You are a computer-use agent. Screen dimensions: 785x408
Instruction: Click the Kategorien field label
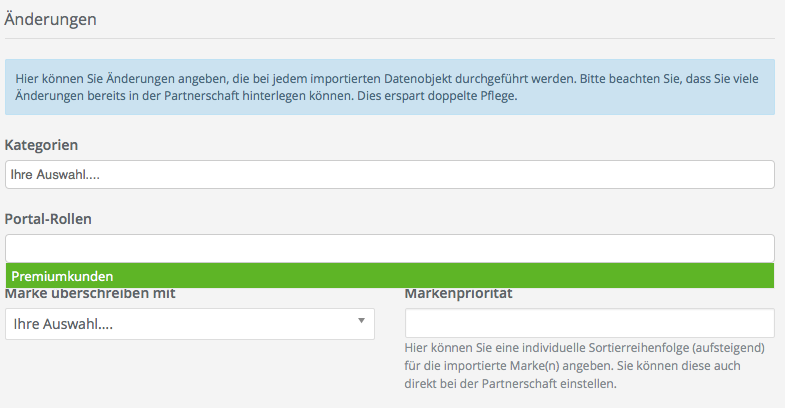[41, 145]
